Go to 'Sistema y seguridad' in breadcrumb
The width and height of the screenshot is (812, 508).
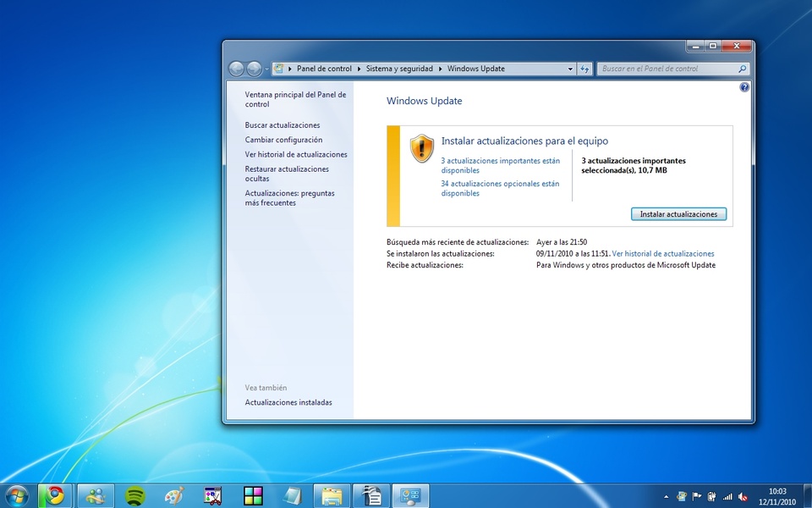click(399, 69)
